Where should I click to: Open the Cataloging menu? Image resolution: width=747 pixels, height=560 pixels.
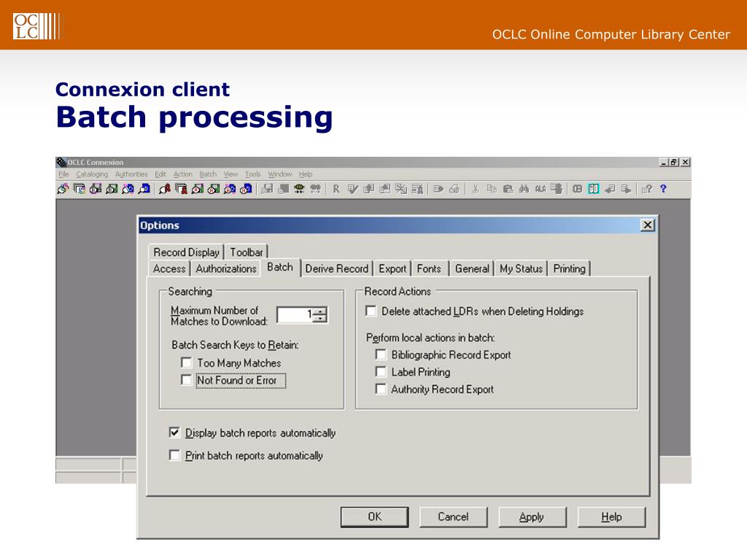pyautogui.click(x=92, y=174)
